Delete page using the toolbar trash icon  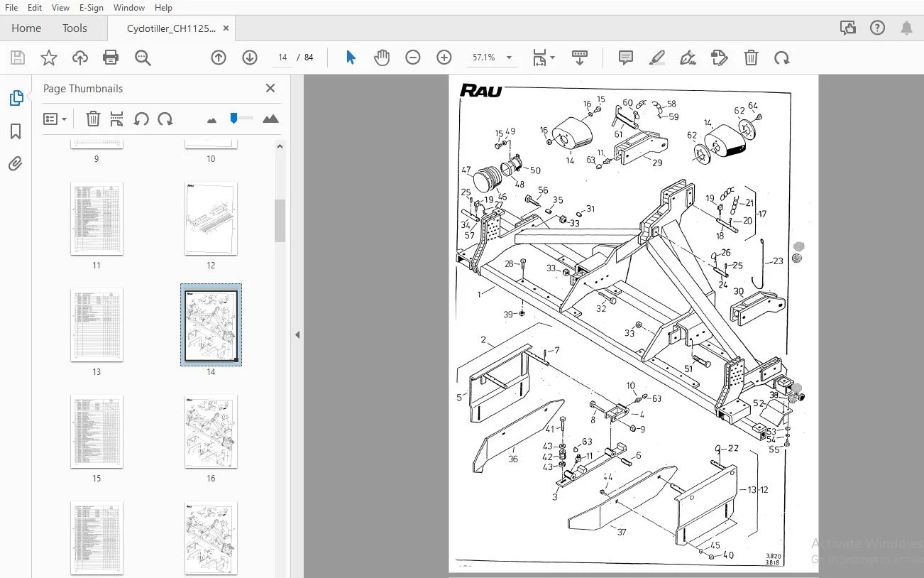[751, 58]
